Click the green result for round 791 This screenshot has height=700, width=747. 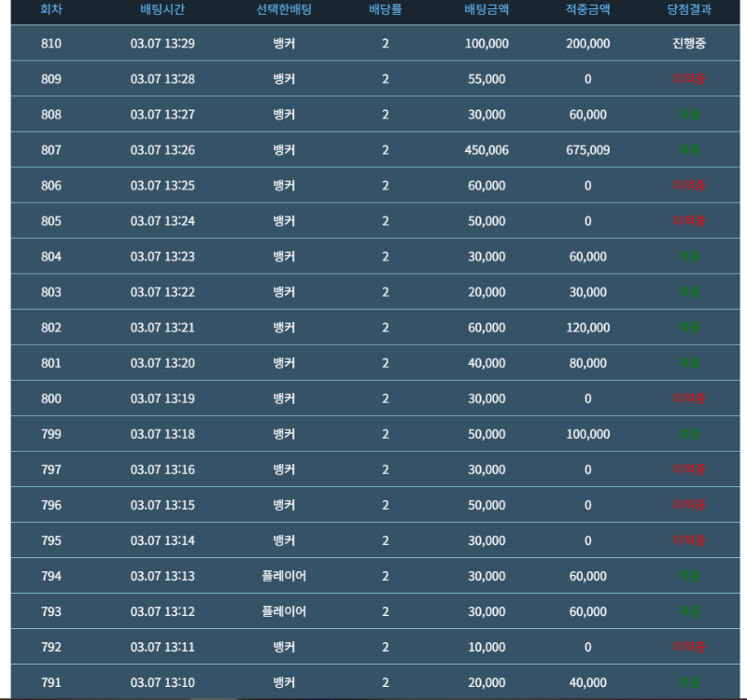[x=689, y=682]
